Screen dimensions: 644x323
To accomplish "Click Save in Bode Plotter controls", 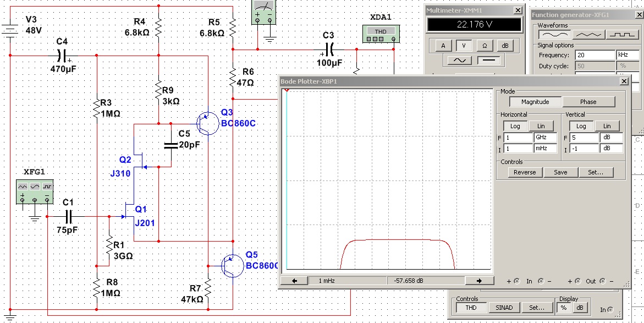I will (560, 172).
